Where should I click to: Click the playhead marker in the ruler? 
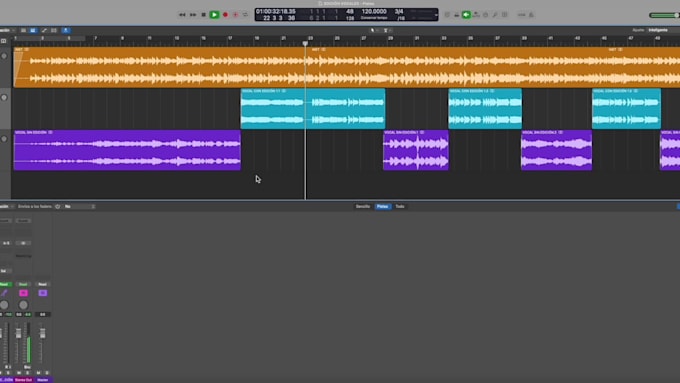point(305,43)
